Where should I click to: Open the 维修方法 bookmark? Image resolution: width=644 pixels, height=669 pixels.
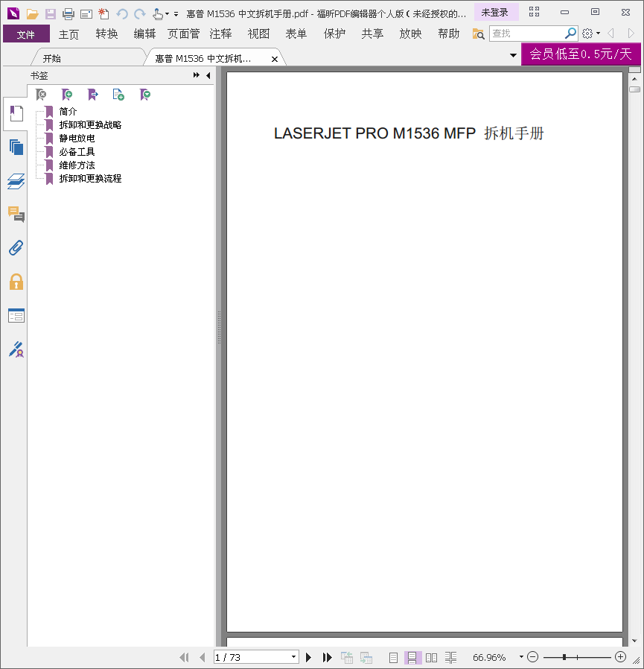pyautogui.click(x=77, y=165)
